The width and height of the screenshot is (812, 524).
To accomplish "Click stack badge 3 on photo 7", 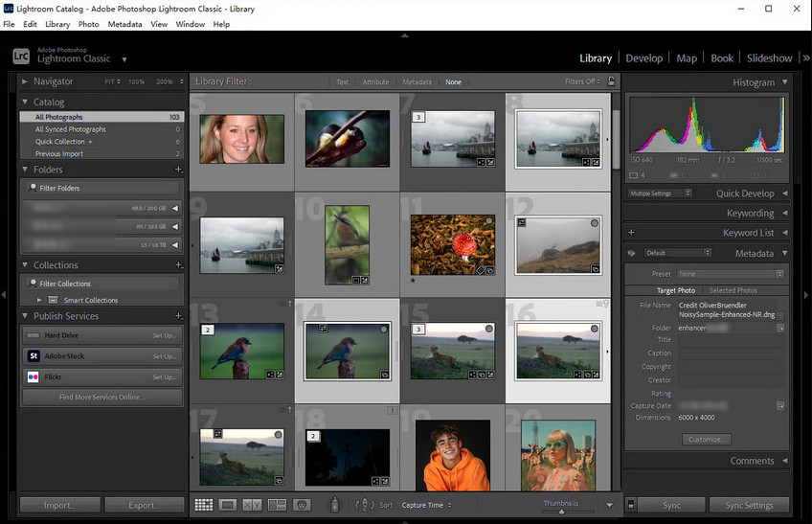I will (418, 117).
